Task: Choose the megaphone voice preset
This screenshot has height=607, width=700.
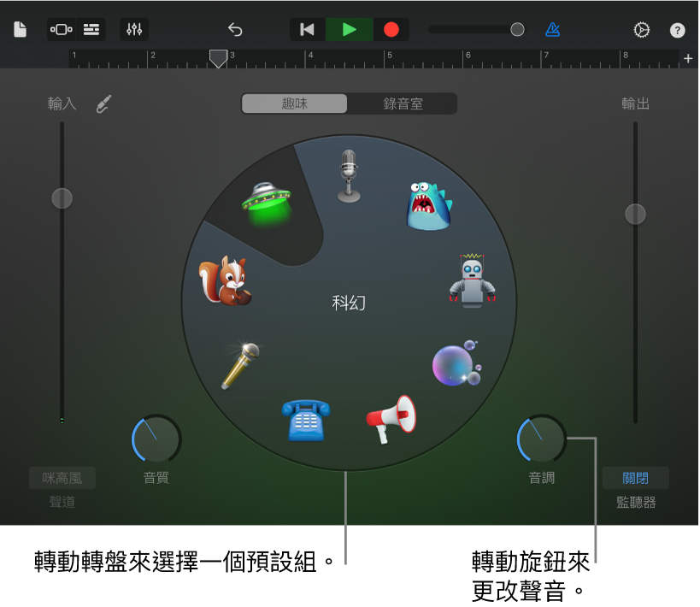Action: pyautogui.click(x=391, y=419)
